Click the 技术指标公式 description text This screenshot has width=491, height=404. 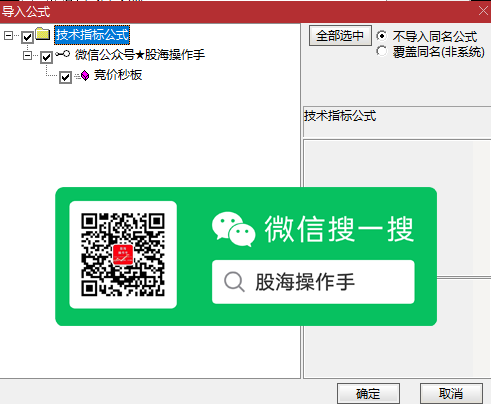[340, 116]
